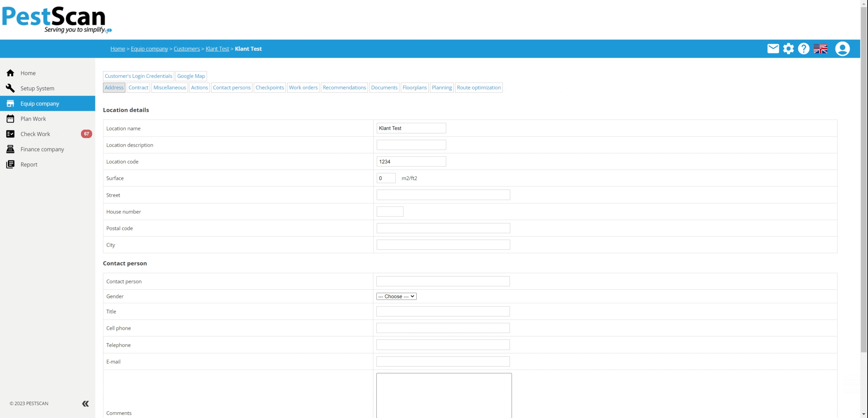Viewport: 868px width, 418px height.
Task: Collapse the sidebar with double-chevron icon
Action: [x=85, y=403]
